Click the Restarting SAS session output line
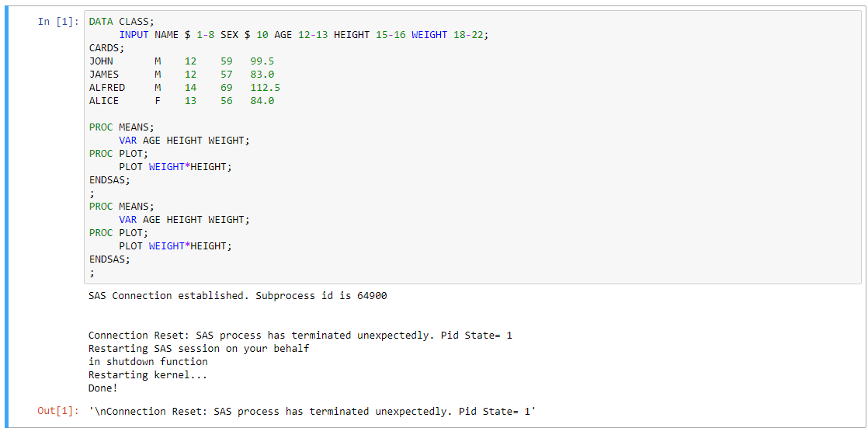Screen dimensions: 868x435 coord(199,349)
